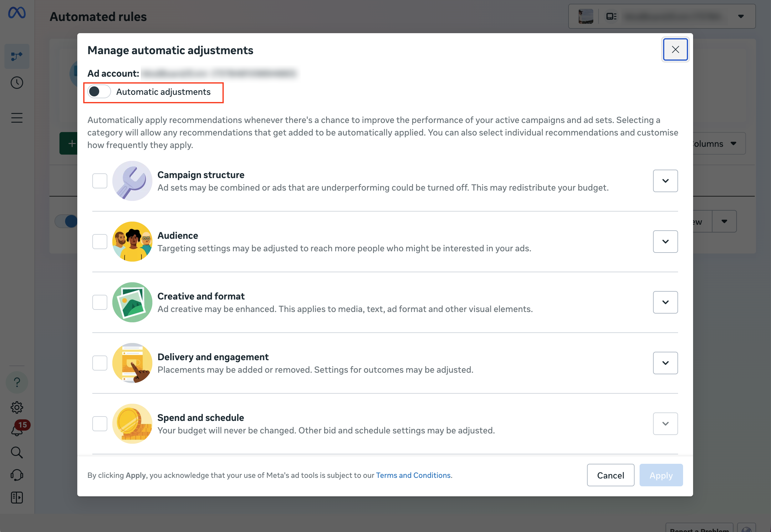Click the Meta logo icon

[x=17, y=13]
